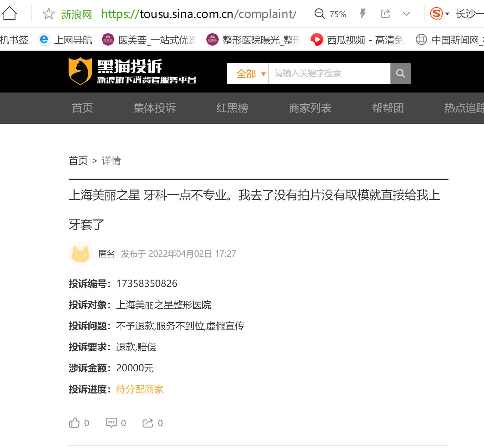
Task: Open the 西瓜视频 bookmark
Action: (357, 40)
